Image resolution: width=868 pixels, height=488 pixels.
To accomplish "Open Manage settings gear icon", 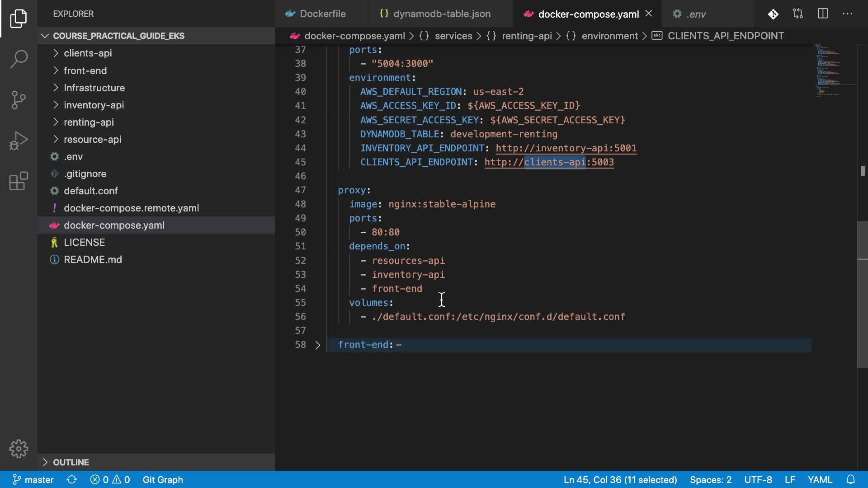I will pos(19,449).
